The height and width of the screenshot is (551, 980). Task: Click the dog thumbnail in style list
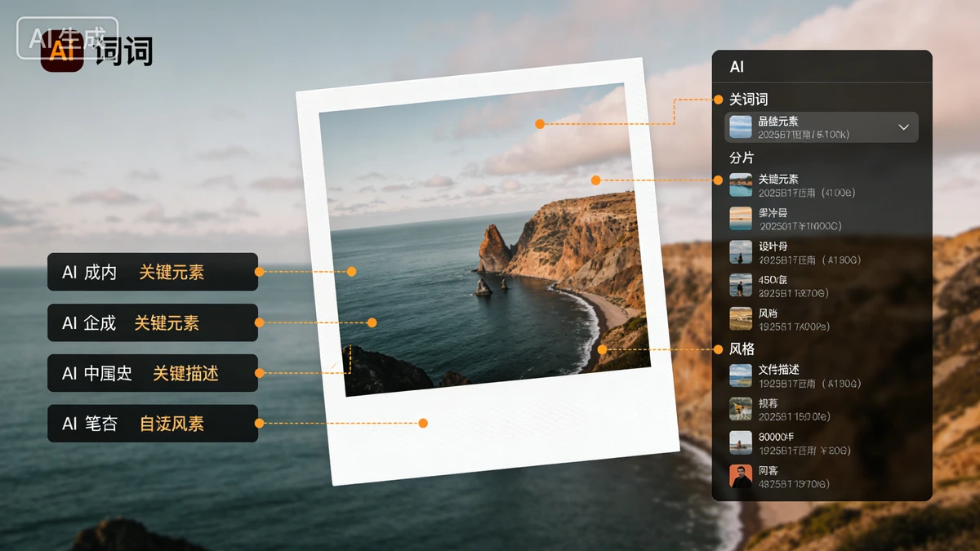pos(741,409)
